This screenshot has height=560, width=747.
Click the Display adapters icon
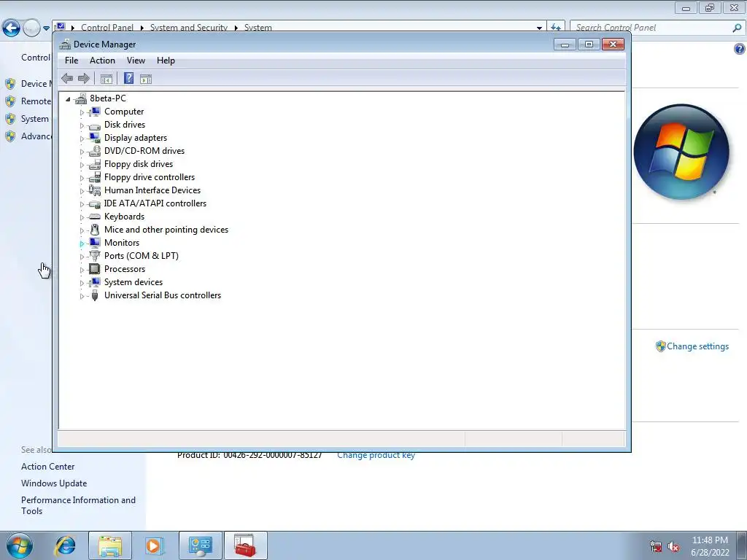coord(95,138)
